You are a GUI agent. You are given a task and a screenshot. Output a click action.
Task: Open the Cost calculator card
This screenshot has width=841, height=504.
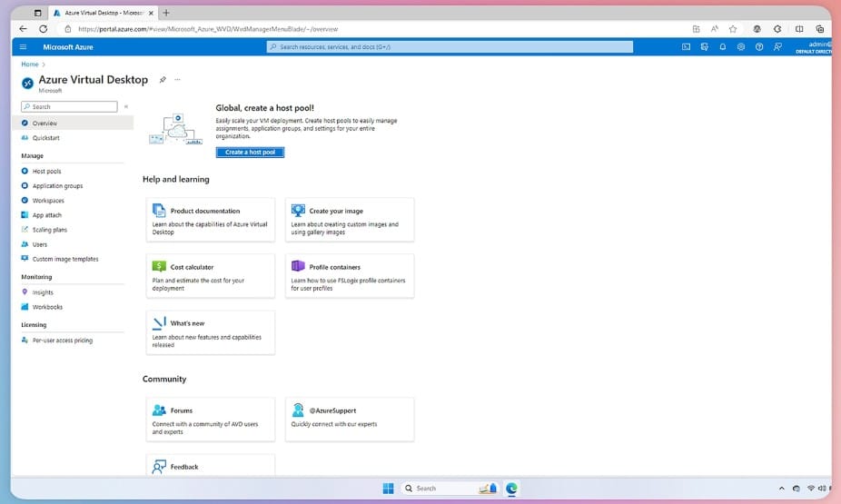pyautogui.click(x=211, y=276)
